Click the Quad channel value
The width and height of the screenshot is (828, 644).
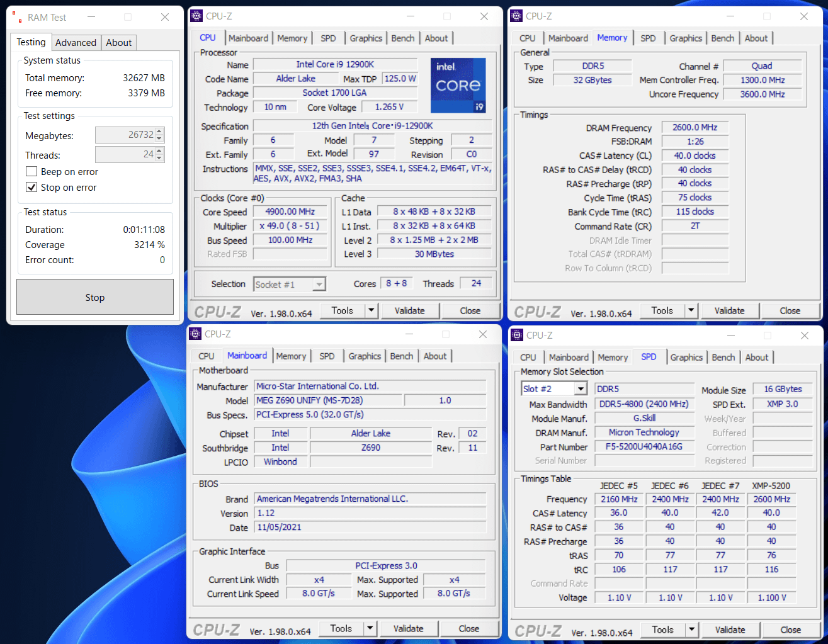[763, 65]
